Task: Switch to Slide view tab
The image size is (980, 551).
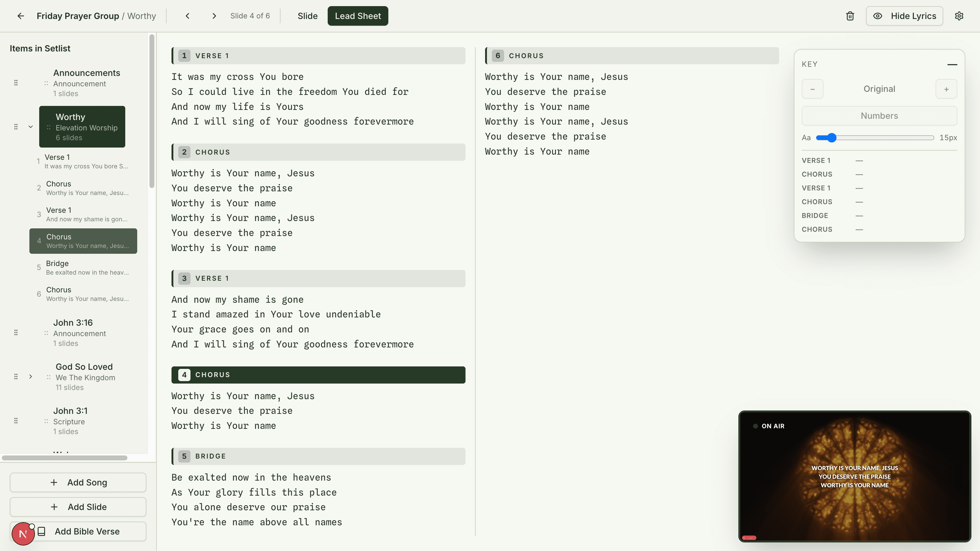Action: 307,16
